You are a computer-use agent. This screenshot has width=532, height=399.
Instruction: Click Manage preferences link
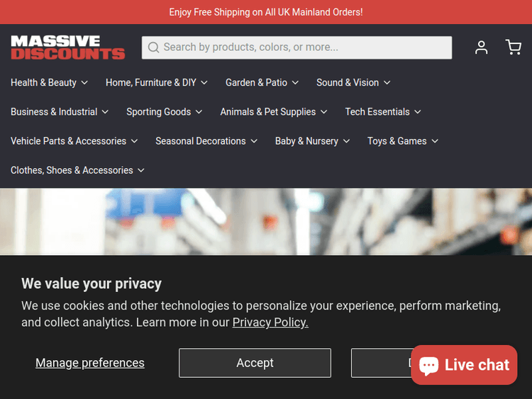coord(90,363)
